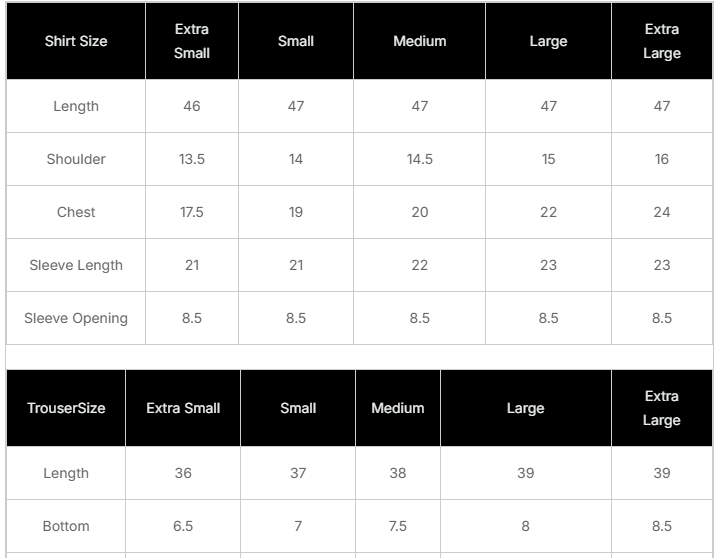Click the TrouserSize header cell

(66, 408)
